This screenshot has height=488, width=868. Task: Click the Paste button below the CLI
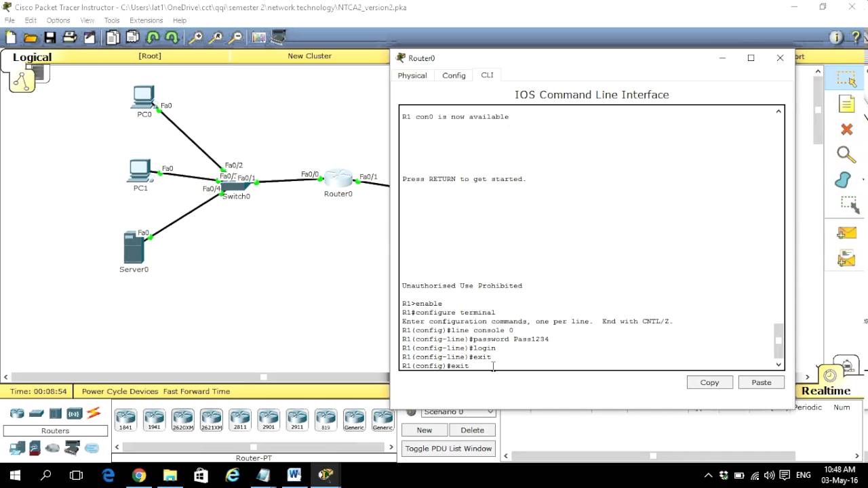761,382
